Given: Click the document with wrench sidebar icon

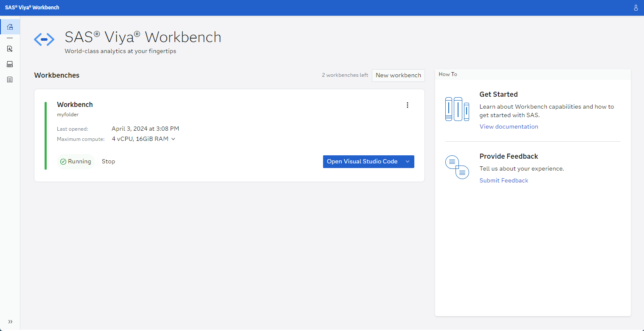Looking at the screenshot, I should pyautogui.click(x=10, y=49).
